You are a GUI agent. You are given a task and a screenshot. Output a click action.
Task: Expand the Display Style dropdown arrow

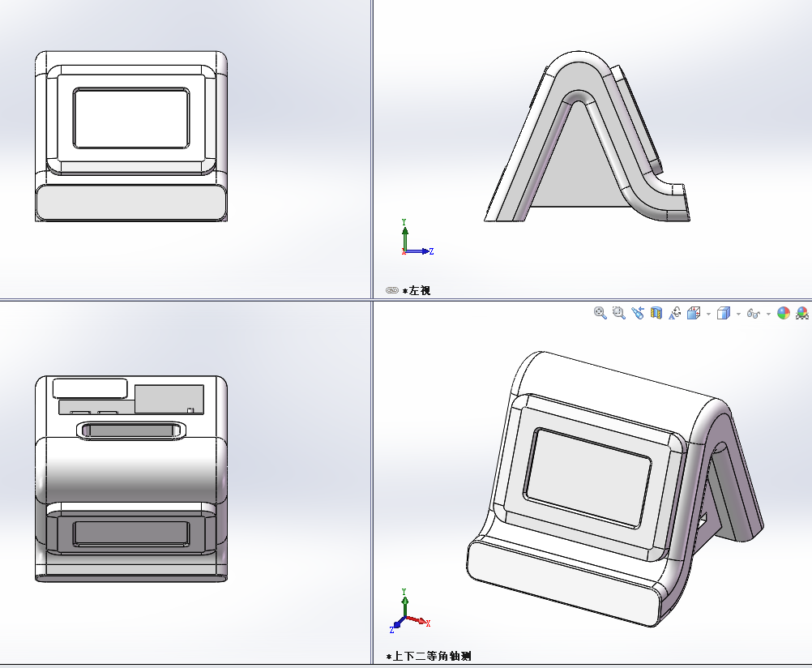[x=738, y=314]
